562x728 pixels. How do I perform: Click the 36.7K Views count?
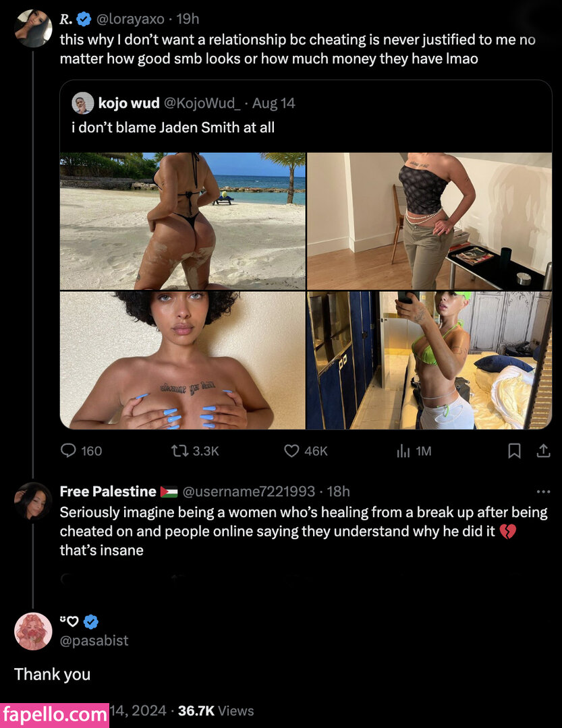tap(216, 710)
